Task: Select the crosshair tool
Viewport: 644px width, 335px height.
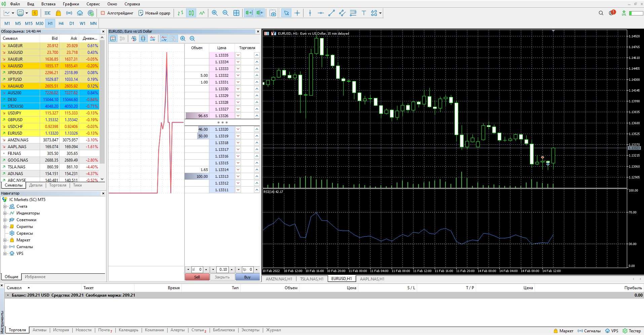Action: tap(297, 13)
